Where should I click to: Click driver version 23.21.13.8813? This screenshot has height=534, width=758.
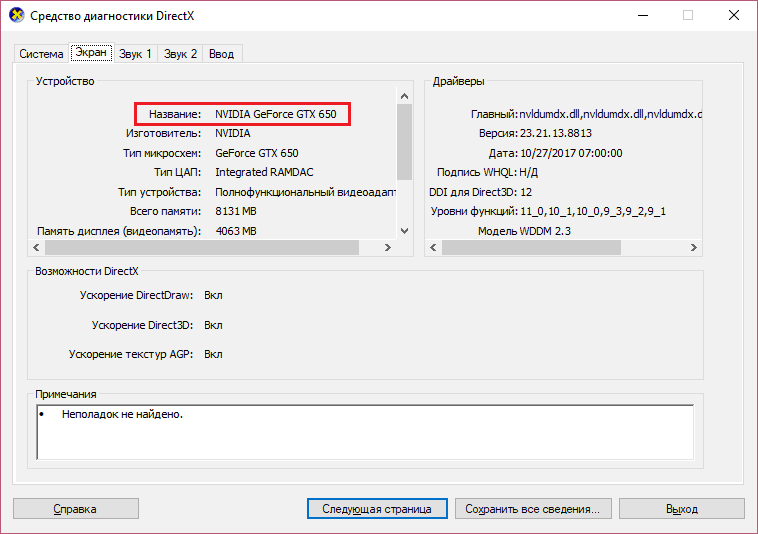pyautogui.click(x=555, y=133)
